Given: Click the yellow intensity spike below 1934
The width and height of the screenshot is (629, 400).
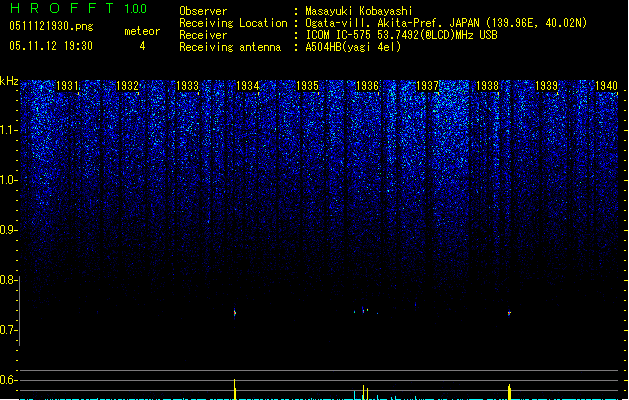Looking at the screenshot, I should tap(235, 389).
